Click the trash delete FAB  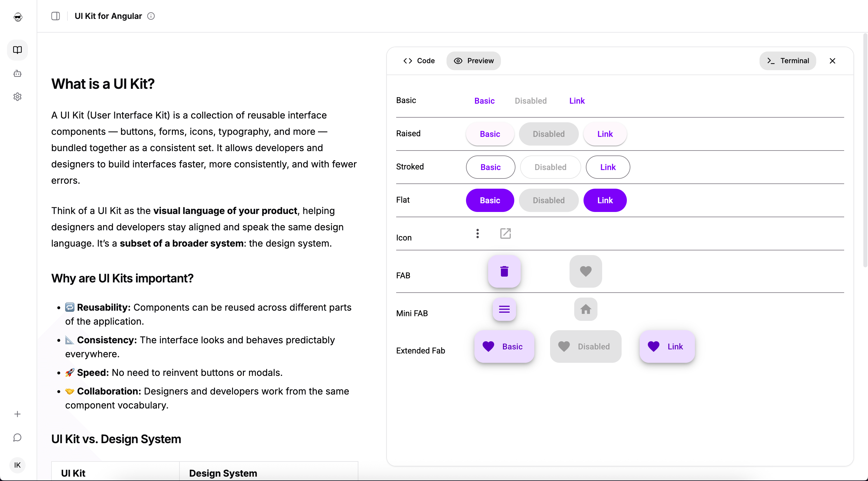pyautogui.click(x=504, y=271)
